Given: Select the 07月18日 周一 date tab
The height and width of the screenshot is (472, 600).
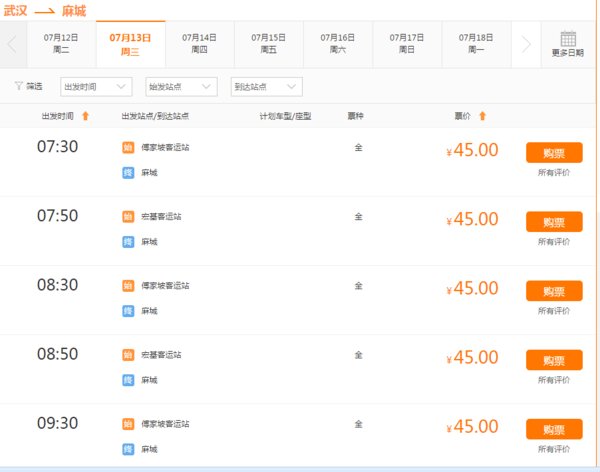Looking at the screenshot, I should (476, 44).
